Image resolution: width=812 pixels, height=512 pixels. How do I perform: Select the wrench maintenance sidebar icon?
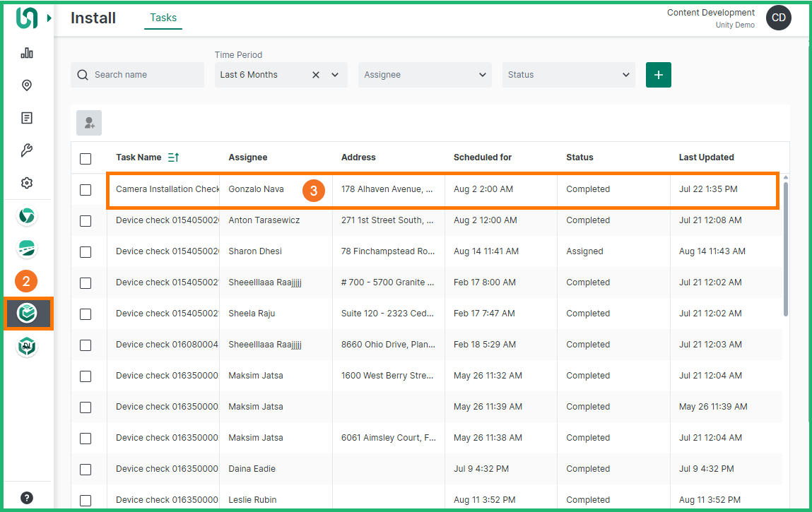coord(27,150)
